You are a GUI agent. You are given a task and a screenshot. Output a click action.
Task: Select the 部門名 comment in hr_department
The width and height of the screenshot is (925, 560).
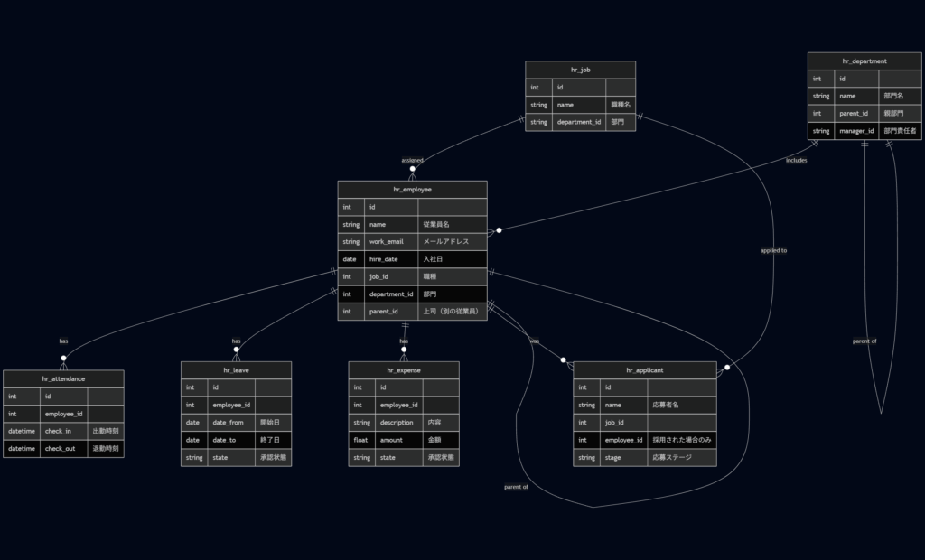point(901,96)
